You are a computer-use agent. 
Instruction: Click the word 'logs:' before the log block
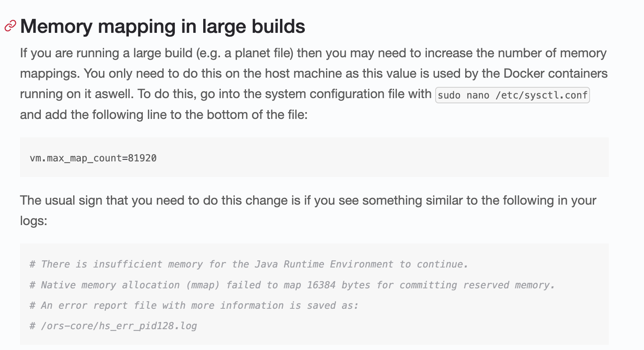[34, 221]
